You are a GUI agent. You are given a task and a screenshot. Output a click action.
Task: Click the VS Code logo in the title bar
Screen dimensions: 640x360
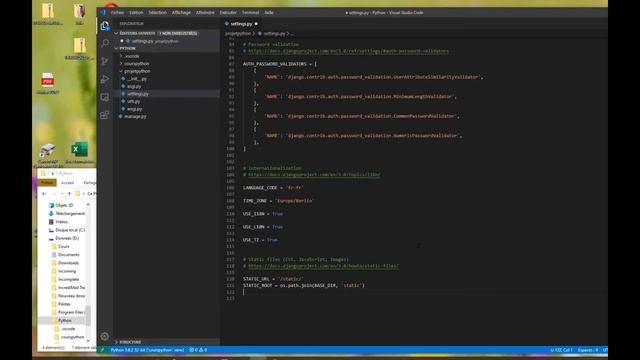pyautogui.click(x=103, y=13)
